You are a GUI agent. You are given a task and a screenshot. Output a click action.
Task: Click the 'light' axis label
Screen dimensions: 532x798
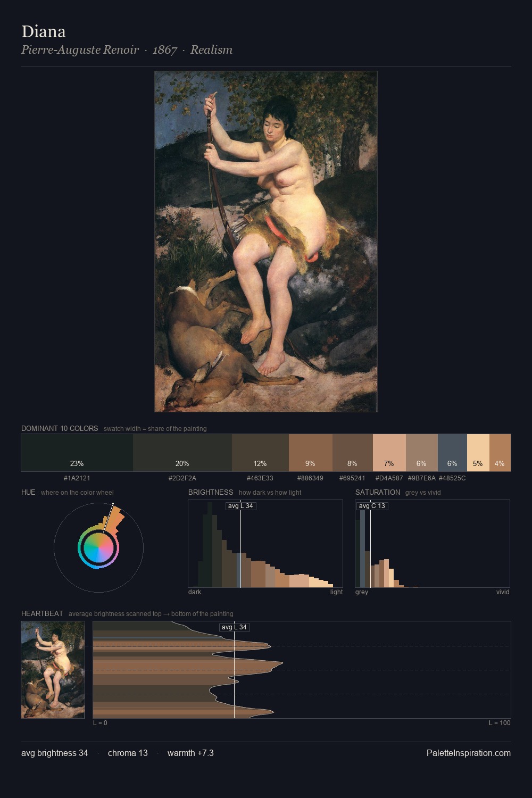pyautogui.click(x=336, y=592)
